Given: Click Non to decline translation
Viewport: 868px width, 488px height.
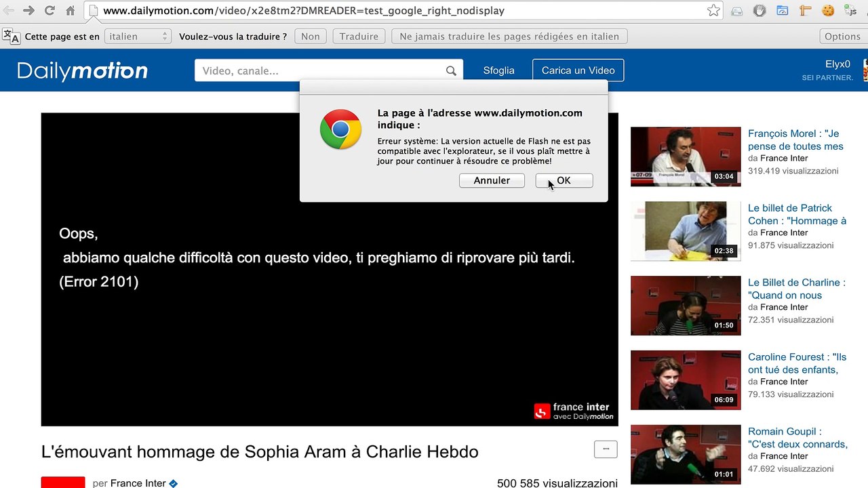Looking at the screenshot, I should click(311, 37).
